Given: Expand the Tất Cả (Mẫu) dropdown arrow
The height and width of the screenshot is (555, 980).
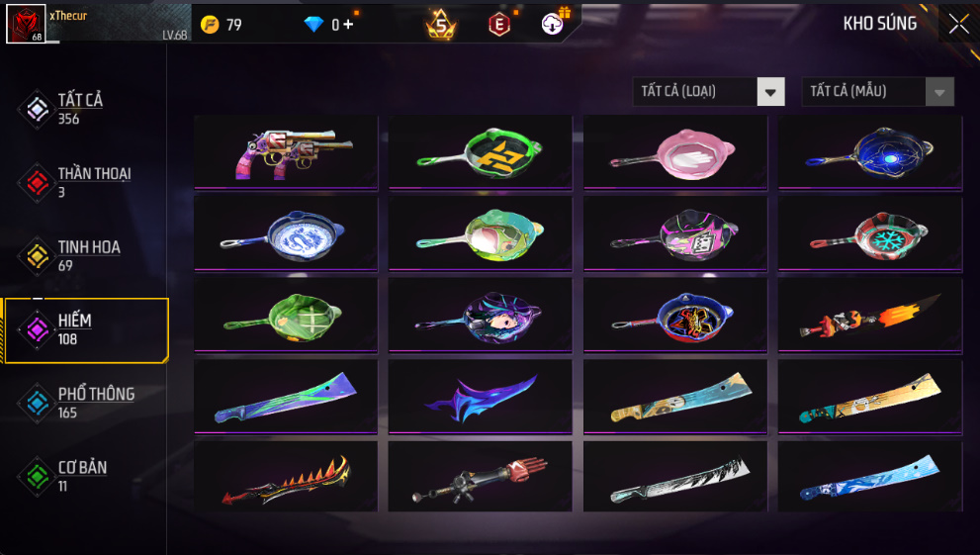Looking at the screenshot, I should tap(939, 92).
